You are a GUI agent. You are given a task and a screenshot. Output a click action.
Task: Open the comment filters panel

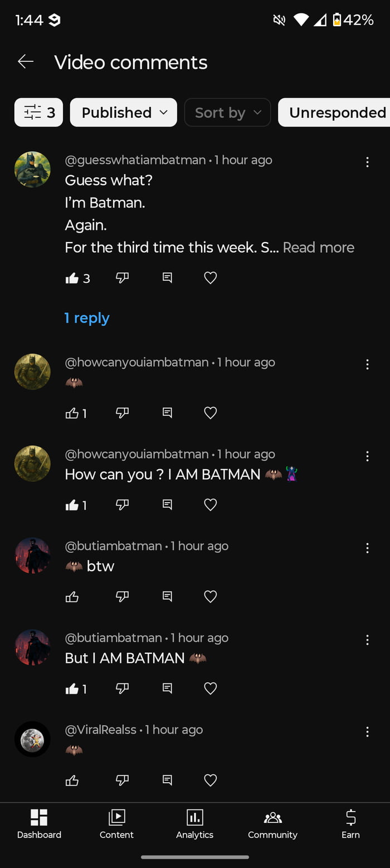(38, 112)
